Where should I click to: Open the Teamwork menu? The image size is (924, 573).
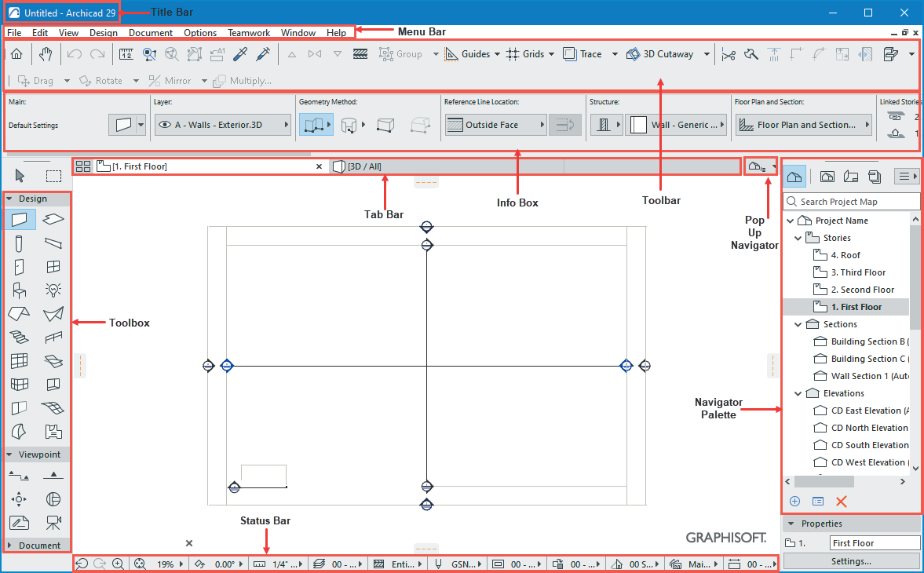pos(249,33)
